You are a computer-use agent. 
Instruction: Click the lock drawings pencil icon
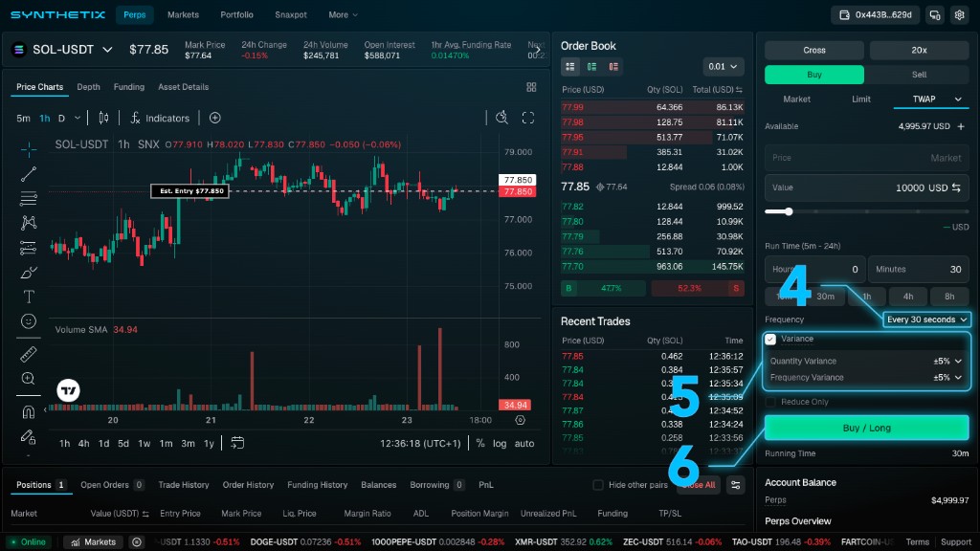click(x=28, y=436)
